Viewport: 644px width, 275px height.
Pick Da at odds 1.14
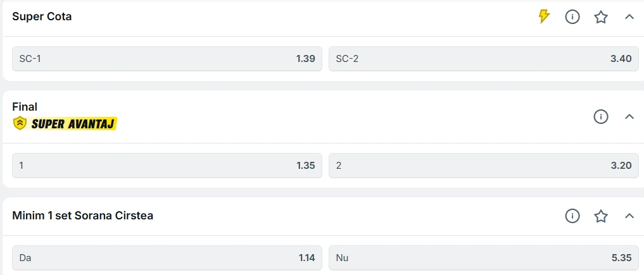(167, 258)
